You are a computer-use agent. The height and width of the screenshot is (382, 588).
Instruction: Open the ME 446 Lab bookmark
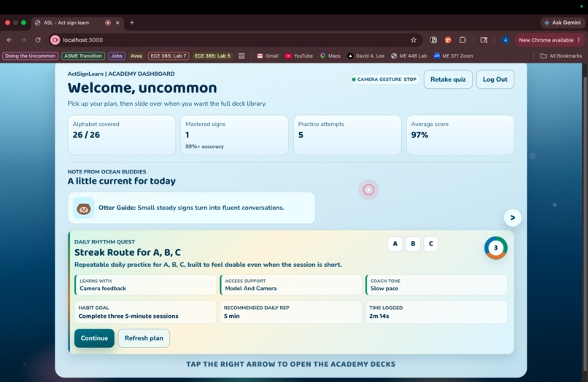409,56
